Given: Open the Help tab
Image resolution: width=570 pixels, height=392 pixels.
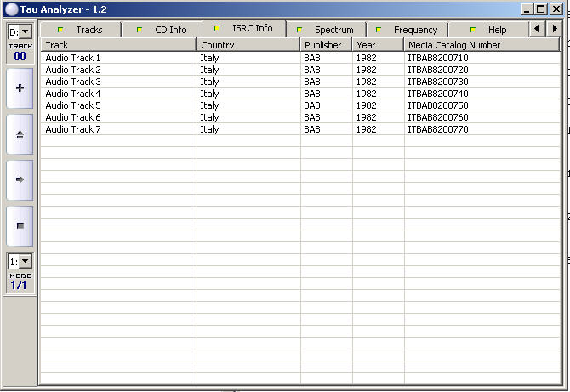Looking at the screenshot, I should pos(489,30).
